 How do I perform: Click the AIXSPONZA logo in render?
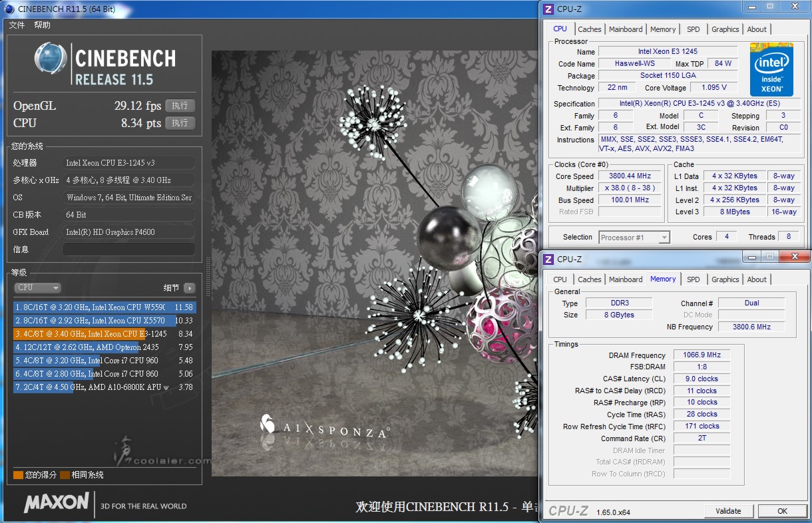tap(324, 427)
